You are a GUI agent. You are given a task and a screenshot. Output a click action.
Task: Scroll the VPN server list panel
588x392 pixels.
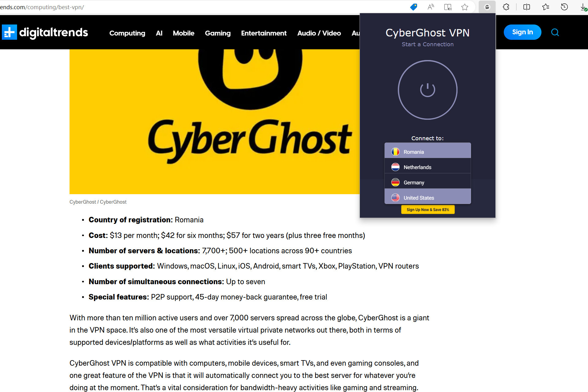point(428,174)
